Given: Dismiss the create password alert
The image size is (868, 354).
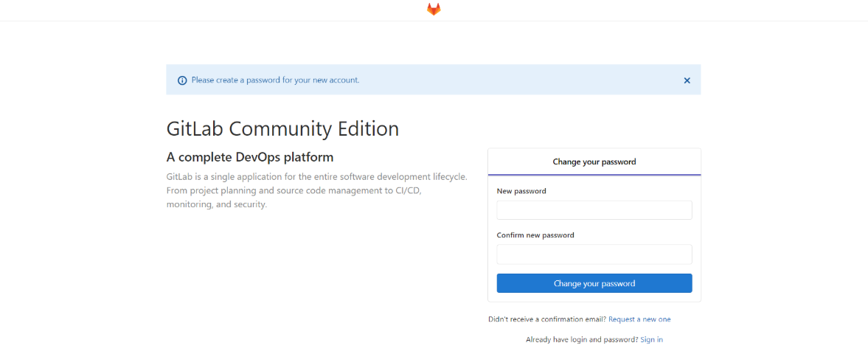Looking at the screenshot, I should 687,80.
